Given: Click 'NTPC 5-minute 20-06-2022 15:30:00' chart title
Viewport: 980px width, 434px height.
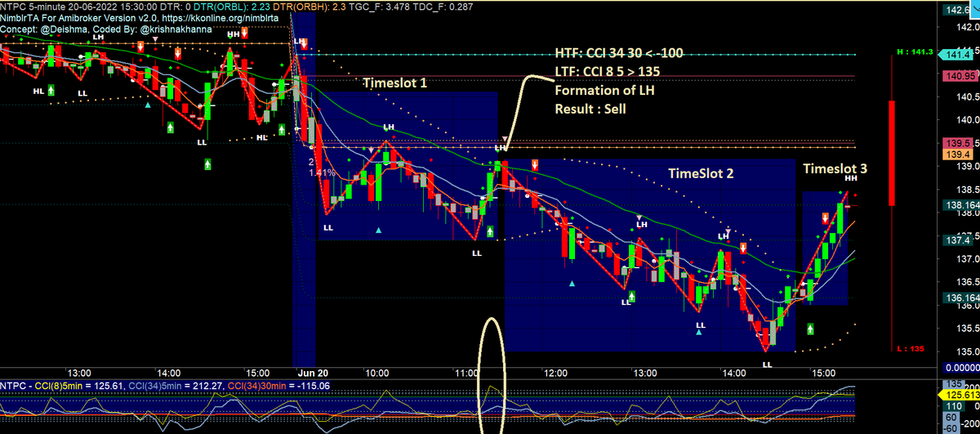Looking at the screenshot, I should point(80,7).
